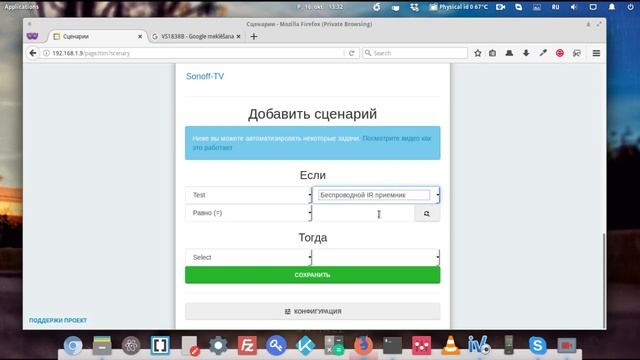
Task: Open VLC media player from the dock
Action: (x=450, y=345)
